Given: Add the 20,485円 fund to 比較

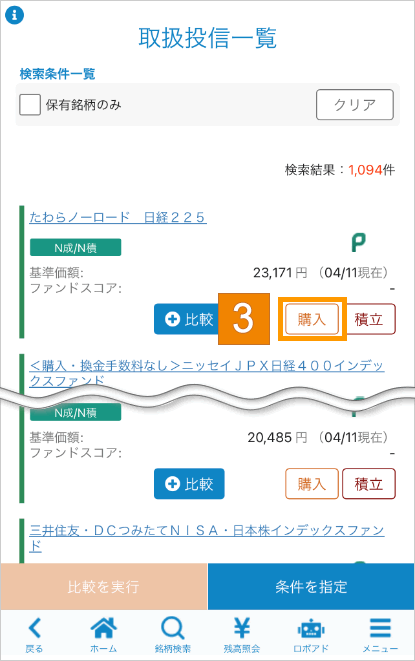Looking at the screenshot, I should [x=189, y=484].
